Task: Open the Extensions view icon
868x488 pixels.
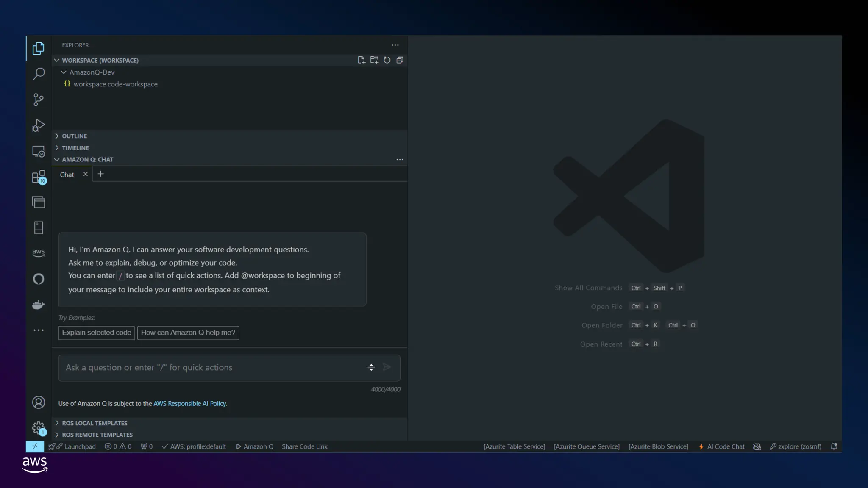Action: point(39,177)
